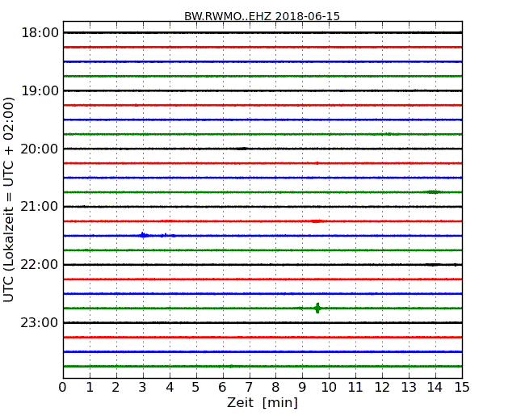The height and width of the screenshot is (420, 525).
Task: Click the x-axis tick label 5
Action: [x=196, y=388]
